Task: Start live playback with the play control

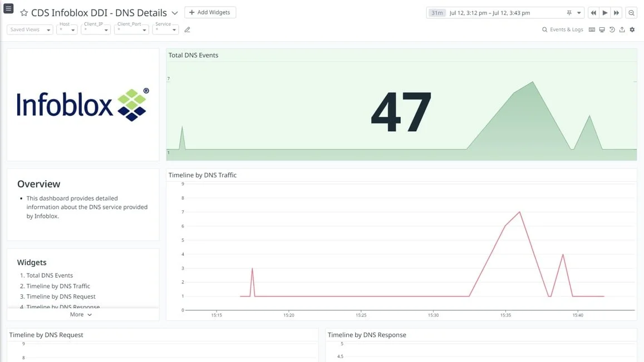Action: click(x=604, y=12)
